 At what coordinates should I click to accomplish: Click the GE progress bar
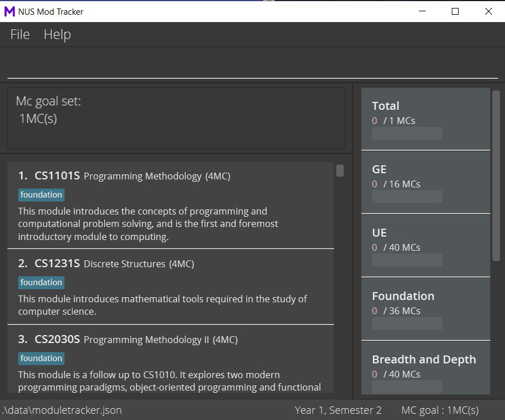pyautogui.click(x=407, y=197)
